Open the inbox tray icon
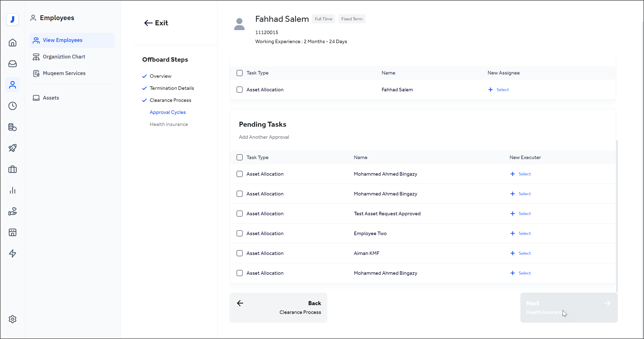The image size is (644, 339). click(x=13, y=64)
